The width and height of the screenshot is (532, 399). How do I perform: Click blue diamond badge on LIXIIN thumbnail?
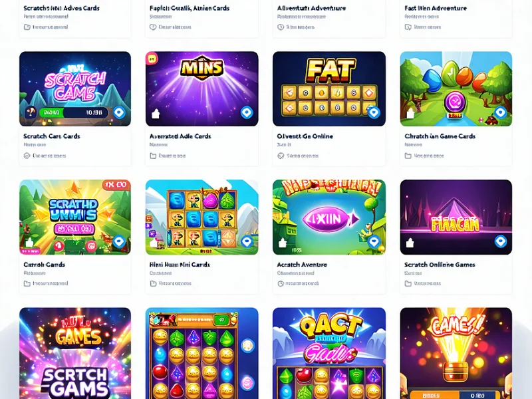pyautogui.click(x=374, y=241)
